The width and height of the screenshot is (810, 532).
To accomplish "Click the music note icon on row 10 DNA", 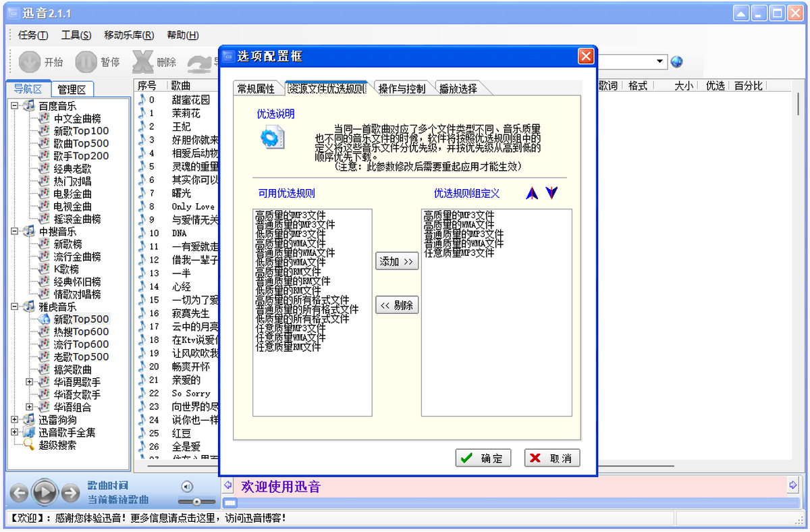I will [x=142, y=233].
